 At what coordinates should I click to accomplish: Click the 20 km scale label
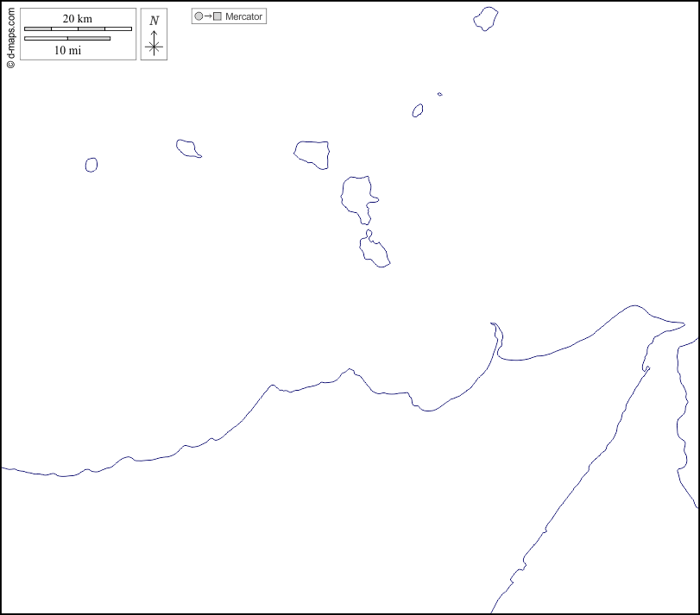point(78,19)
